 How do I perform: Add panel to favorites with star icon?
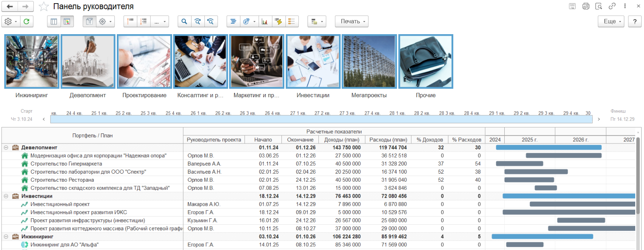(x=44, y=6)
